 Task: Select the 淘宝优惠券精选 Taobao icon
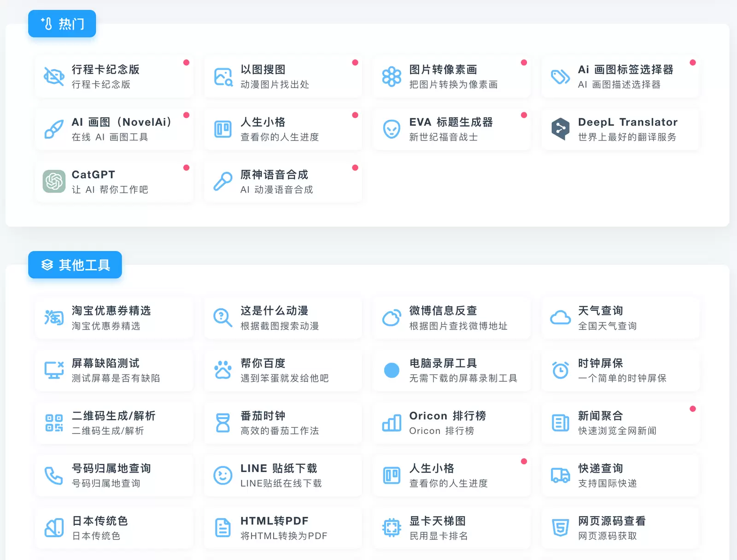[54, 318]
